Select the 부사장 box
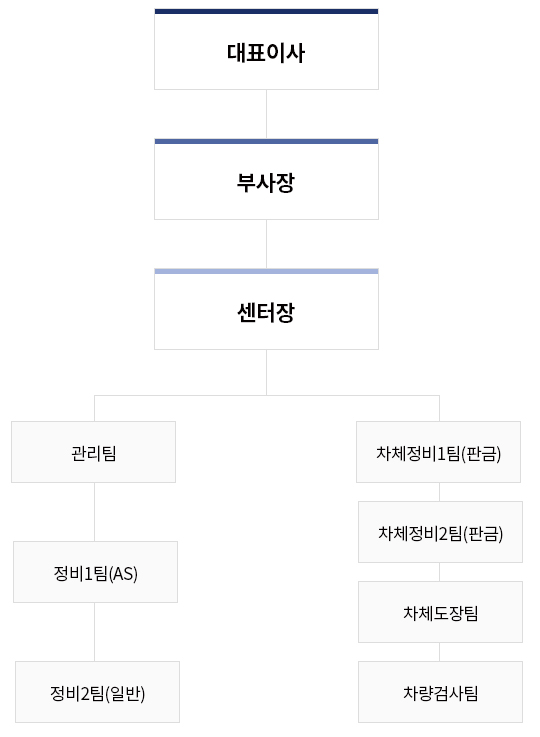Viewport: 540px width, 737px height. [266, 179]
